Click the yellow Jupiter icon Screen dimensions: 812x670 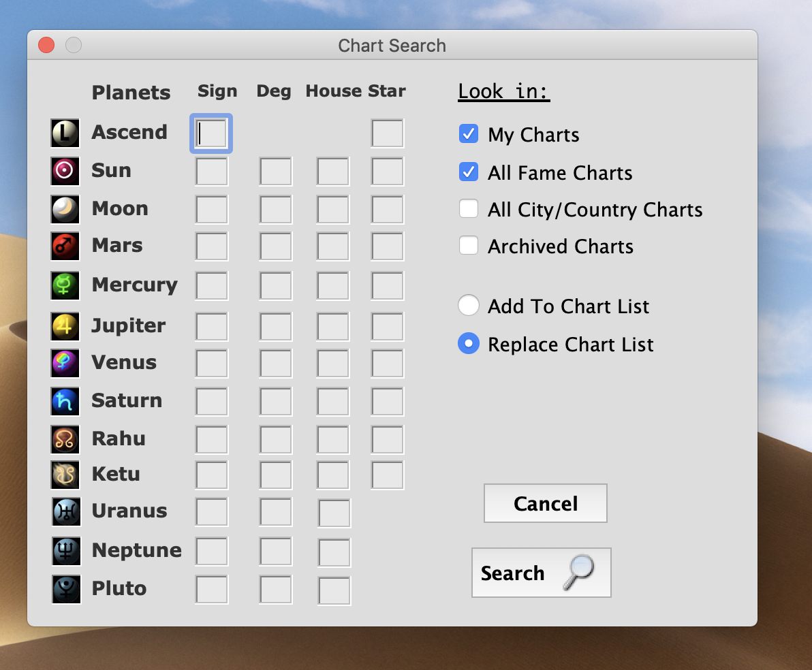65,326
